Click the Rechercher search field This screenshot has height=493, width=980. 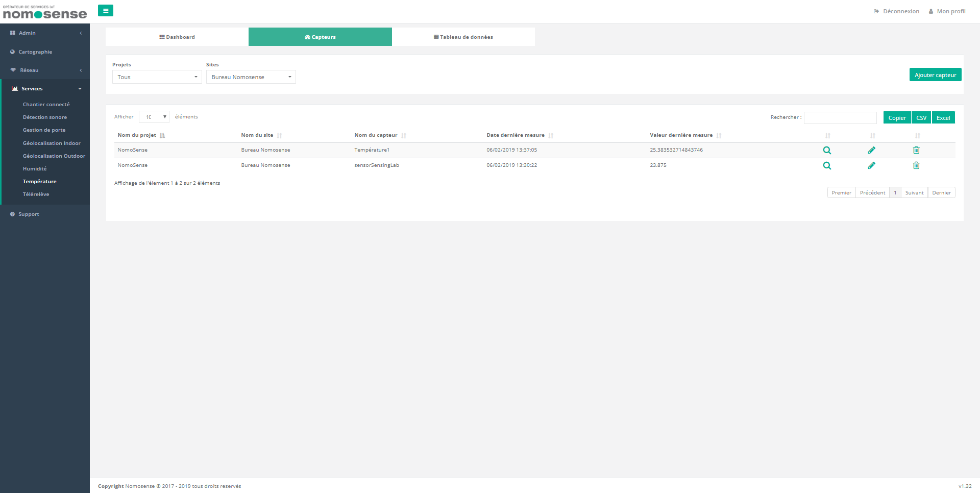pos(840,118)
